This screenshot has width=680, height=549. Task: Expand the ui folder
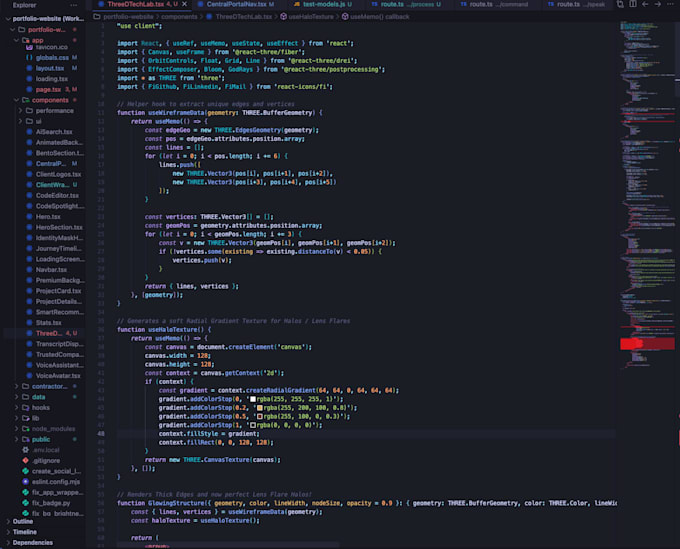(x=20, y=121)
